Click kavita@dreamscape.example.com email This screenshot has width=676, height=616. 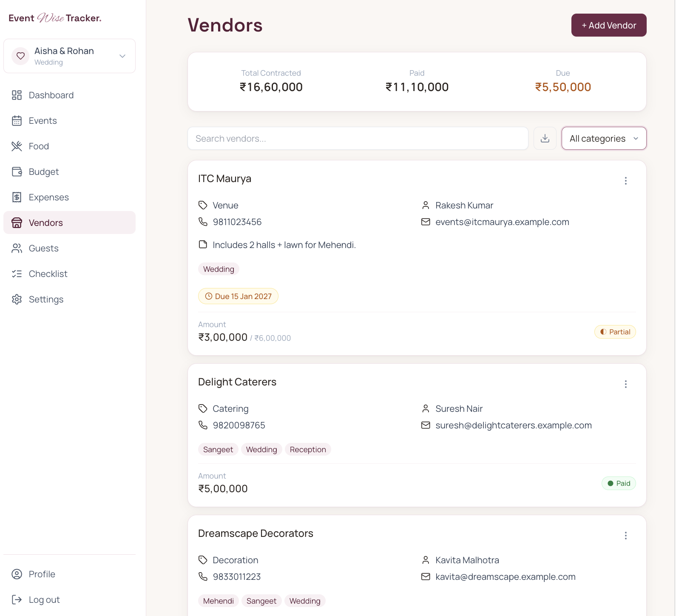(506, 577)
